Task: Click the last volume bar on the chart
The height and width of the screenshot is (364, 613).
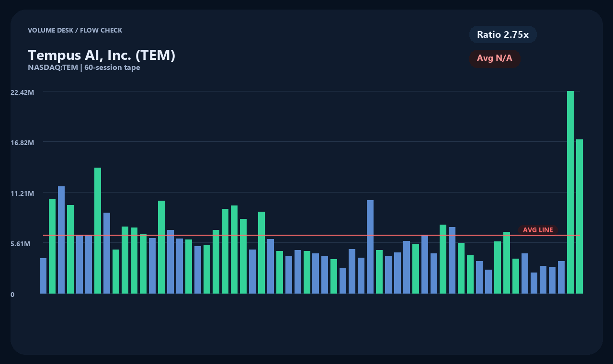Action: click(x=579, y=216)
